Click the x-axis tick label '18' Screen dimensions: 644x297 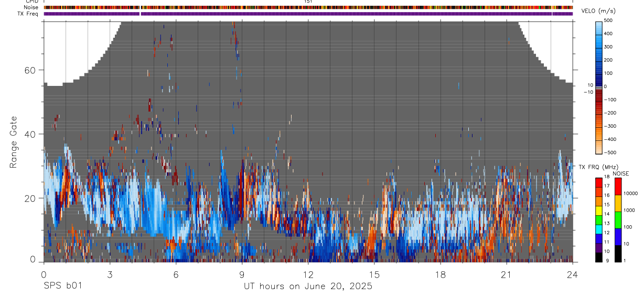click(x=440, y=274)
